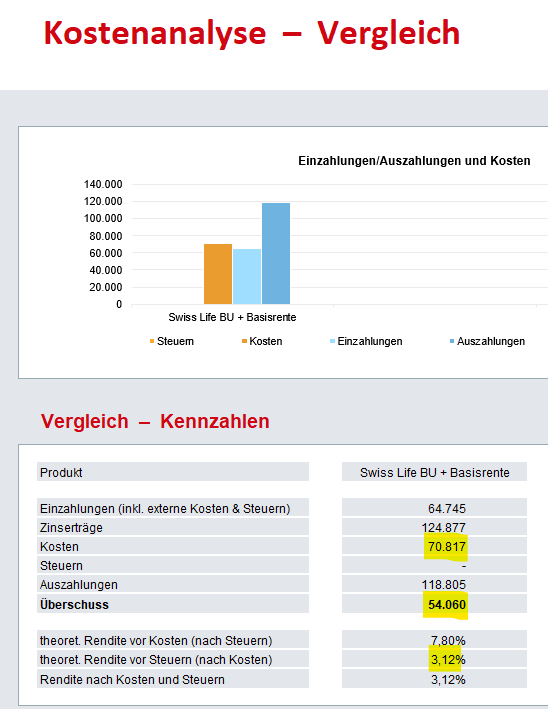Click chart axis label Swiss Life BU + Basisrente
The width and height of the screenshot is (548, 709).
point(232,317)
